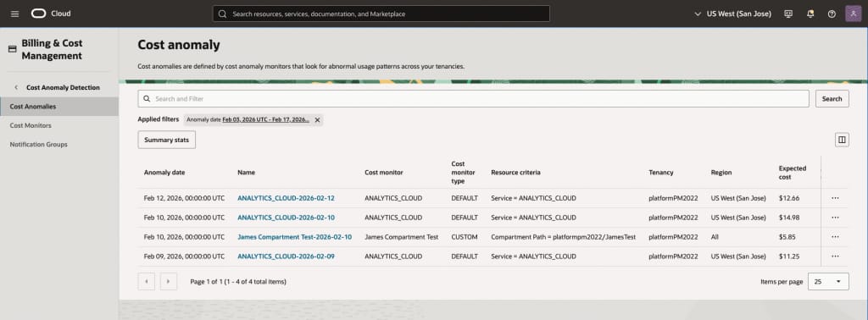868x320 pixels.
Task: Open actions menu for James Compartment Test row
Action: coord(835,236)
